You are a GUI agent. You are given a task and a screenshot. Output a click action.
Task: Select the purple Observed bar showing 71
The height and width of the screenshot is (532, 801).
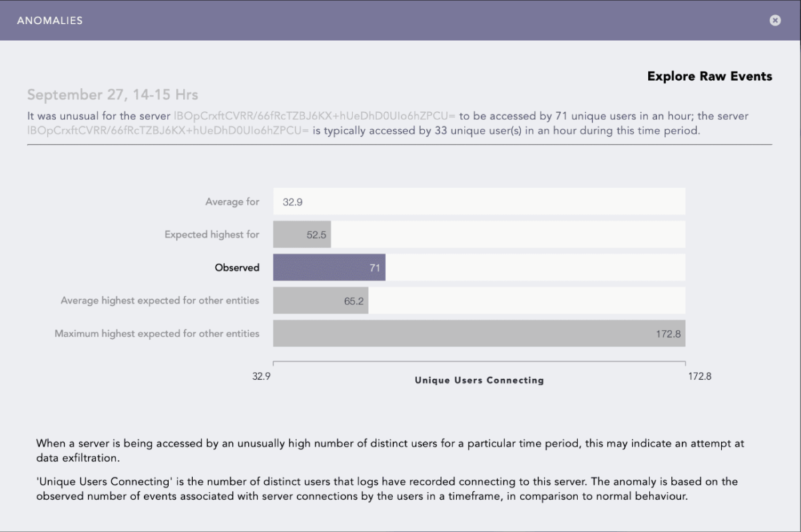pos(329,268)
